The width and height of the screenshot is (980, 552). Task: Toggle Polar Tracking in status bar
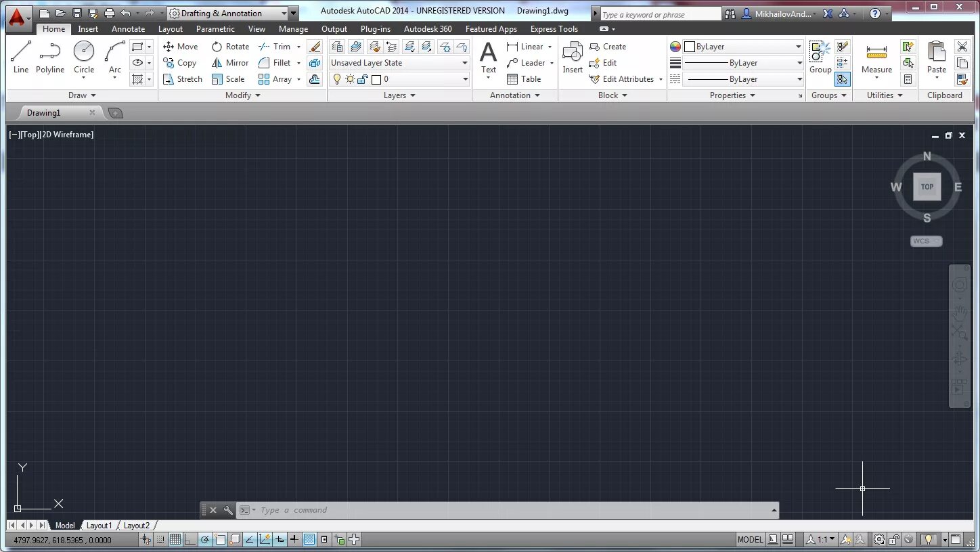205,540
